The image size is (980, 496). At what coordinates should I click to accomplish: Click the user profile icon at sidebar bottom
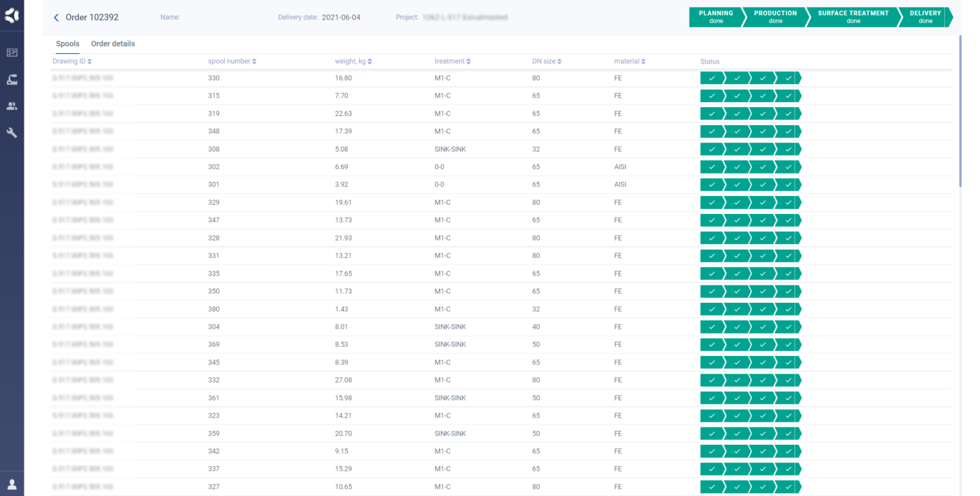[x=12, y=483]
